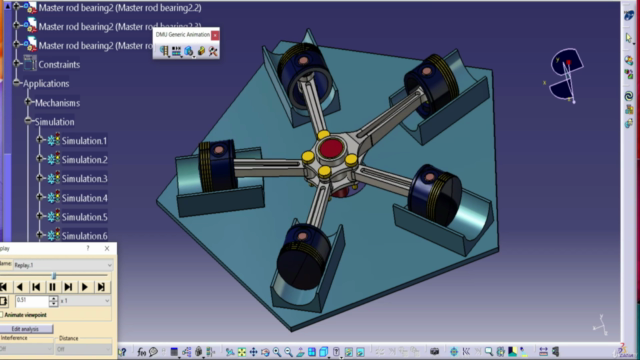Expand the Simulation.1 node
Viewport: 640px width, 360px height.
[x=40, y=140]
